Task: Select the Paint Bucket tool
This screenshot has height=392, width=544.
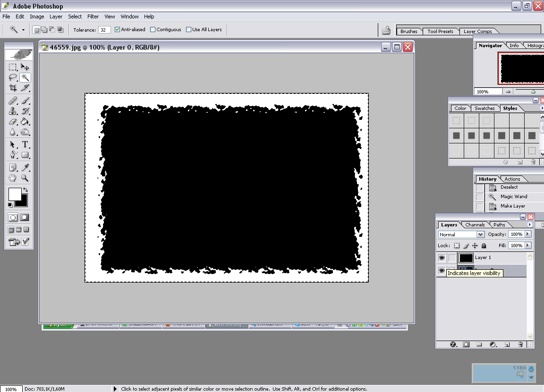Action: [25, 122]
